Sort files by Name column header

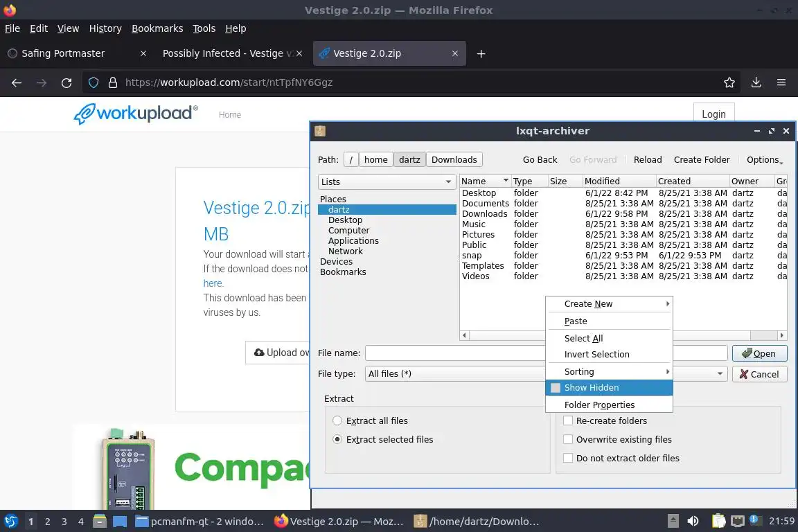click(484, 181)
